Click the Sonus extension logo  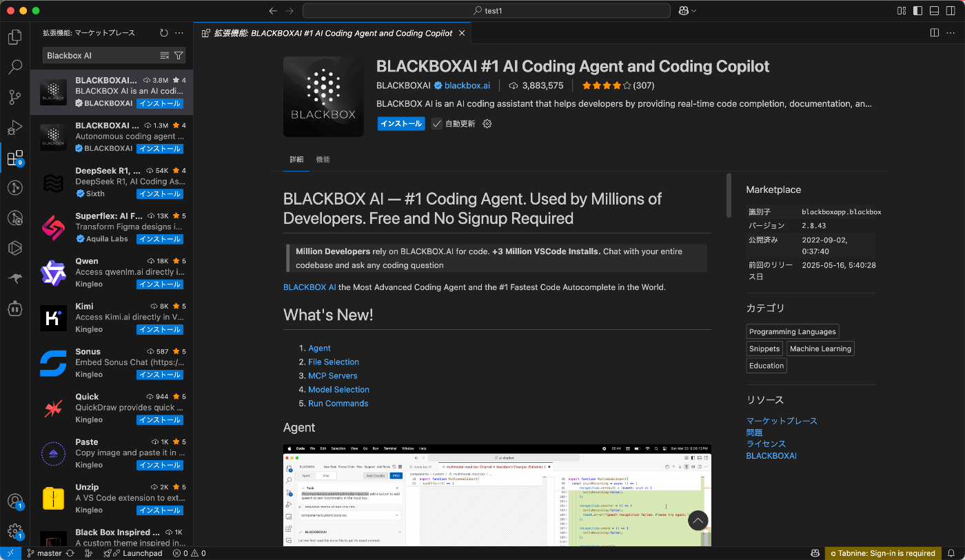point(53,363)
